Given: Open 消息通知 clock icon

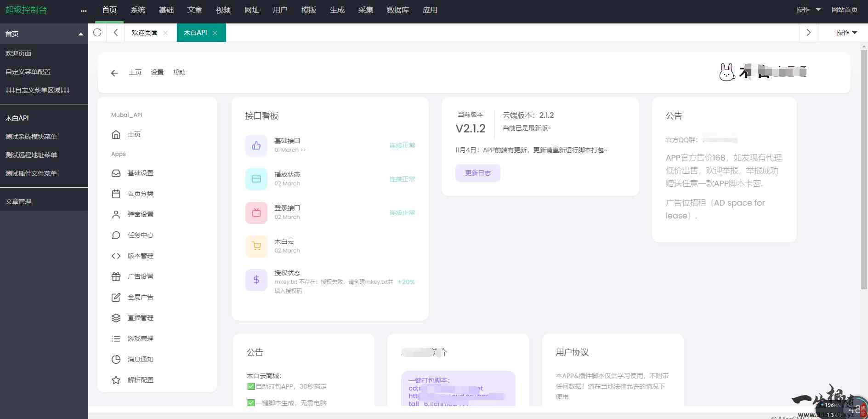Looking at the screenshot, I should click(x=116, y=359).
